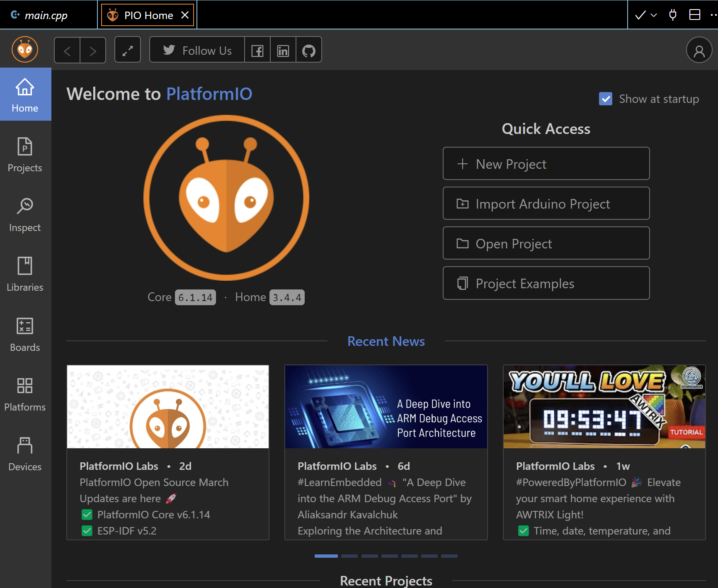Jump to the last news carousel page
This screenshot has height=588, width=718.
tap(449, 556)
